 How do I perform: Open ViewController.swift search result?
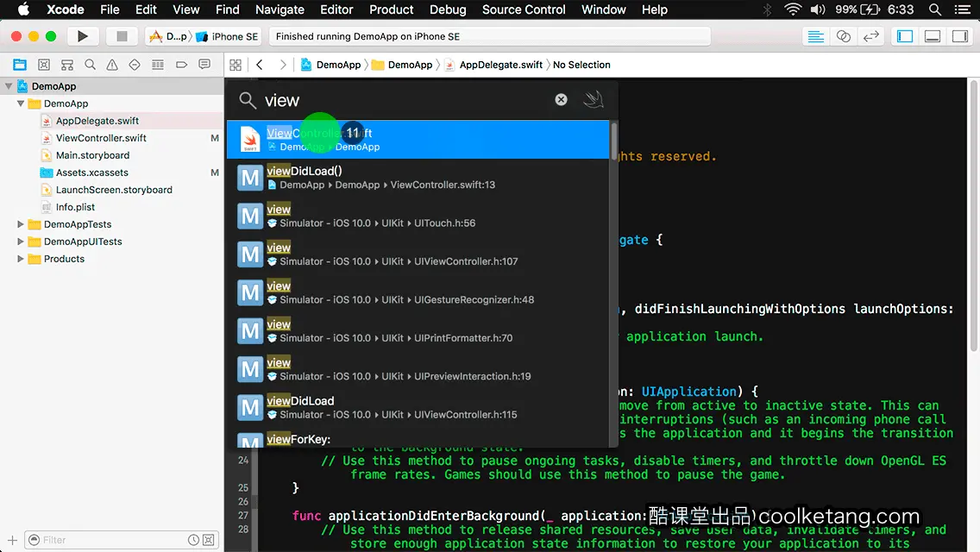tap(418, 139)
